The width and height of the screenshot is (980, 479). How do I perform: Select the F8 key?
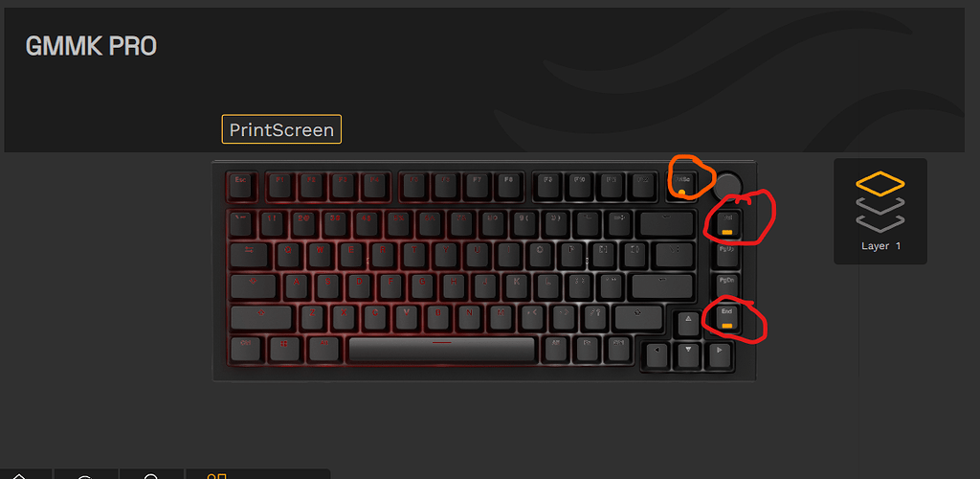[x=508, y=185]
